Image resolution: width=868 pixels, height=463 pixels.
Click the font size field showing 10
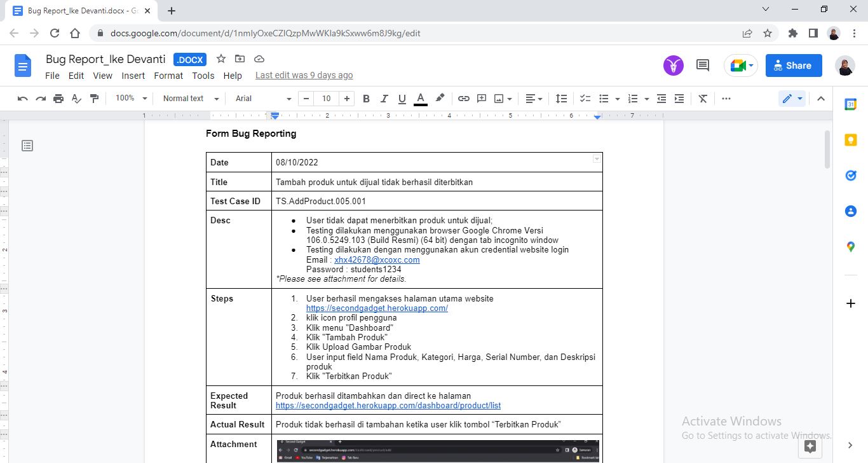[x=326, y=99]
